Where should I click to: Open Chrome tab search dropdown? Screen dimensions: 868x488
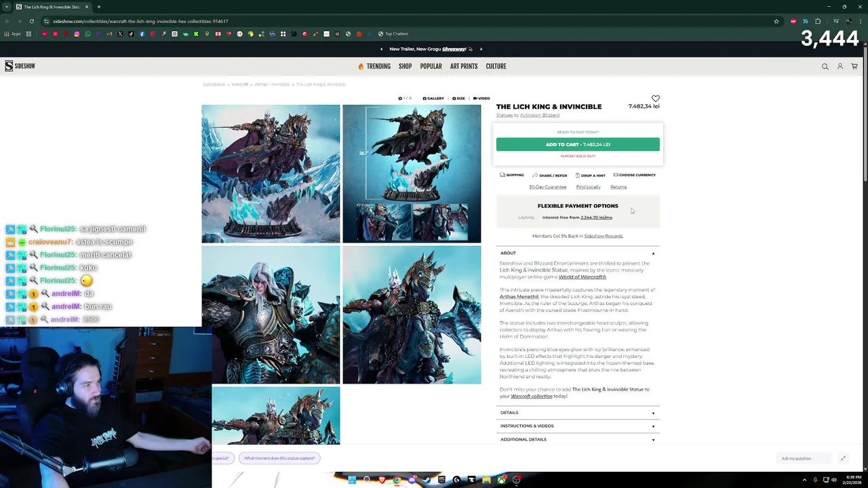[x=7, y=7]
